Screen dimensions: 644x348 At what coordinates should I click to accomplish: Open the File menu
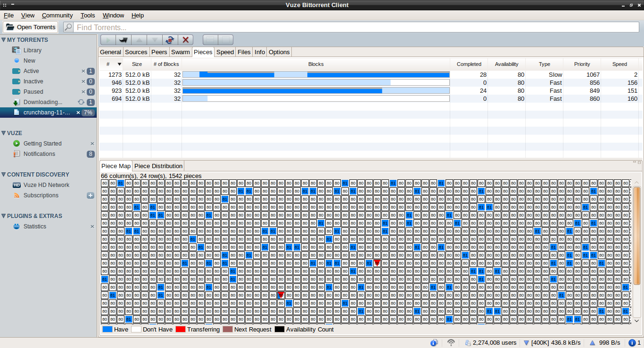tap(8, 16)
